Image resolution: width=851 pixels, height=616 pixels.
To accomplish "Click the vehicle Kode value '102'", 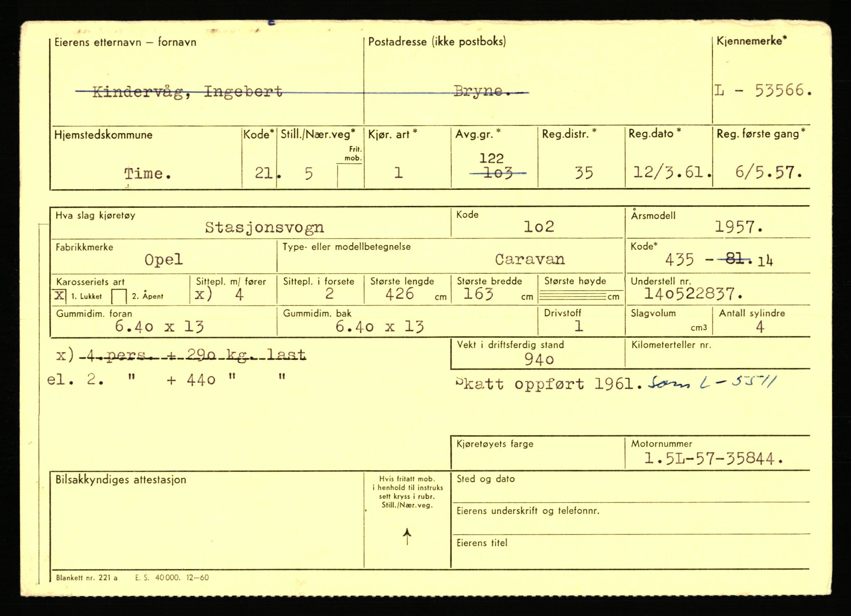I will click(539, 226).
